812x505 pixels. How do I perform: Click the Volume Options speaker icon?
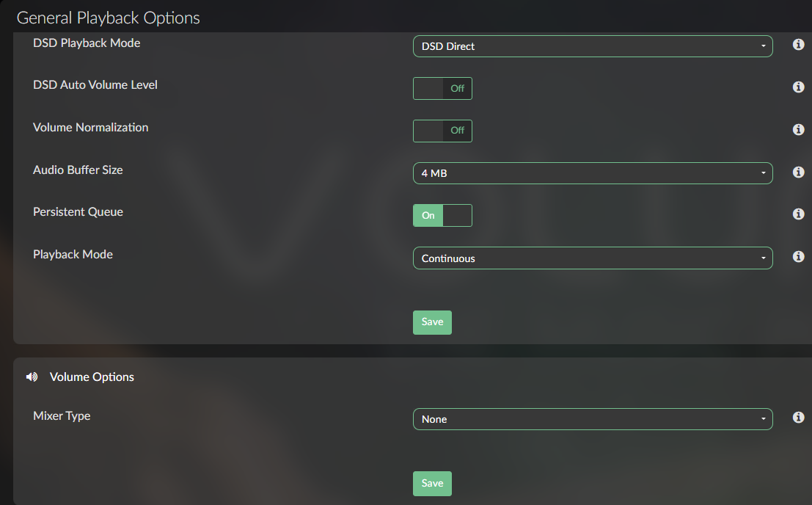(x=32, y=377)
